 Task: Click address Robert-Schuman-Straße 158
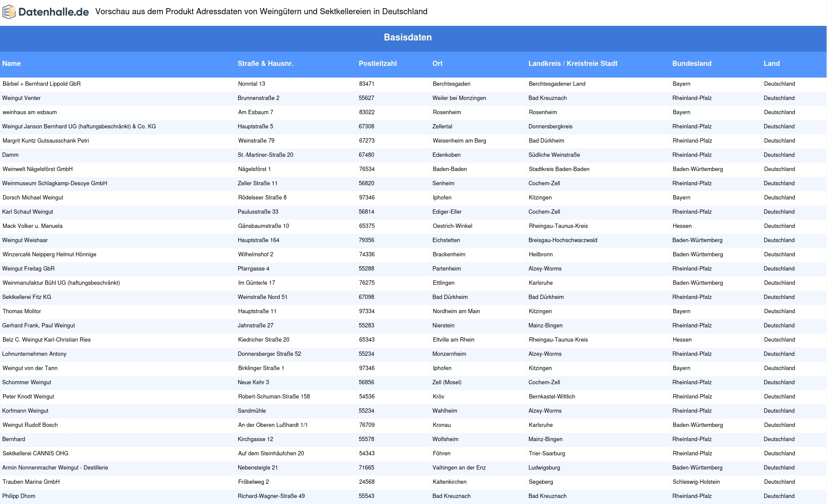pyautogui.click(x=274, y=397)
